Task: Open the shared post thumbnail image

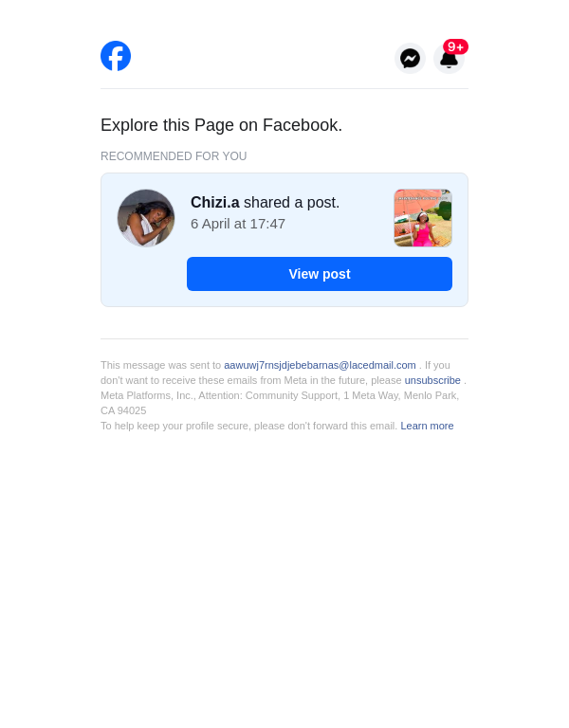Action: point(423,218)
